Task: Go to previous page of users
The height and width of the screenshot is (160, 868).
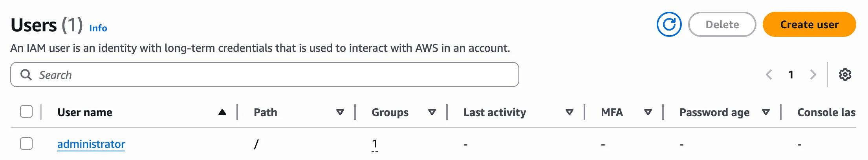Action: point(769,75)
